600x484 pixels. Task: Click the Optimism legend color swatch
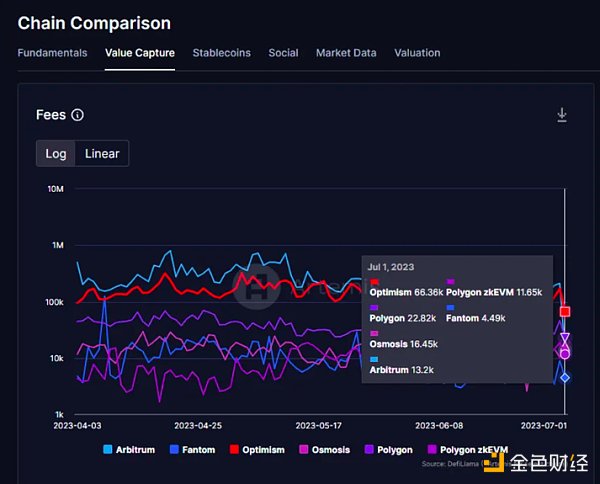tap(234, 449)
